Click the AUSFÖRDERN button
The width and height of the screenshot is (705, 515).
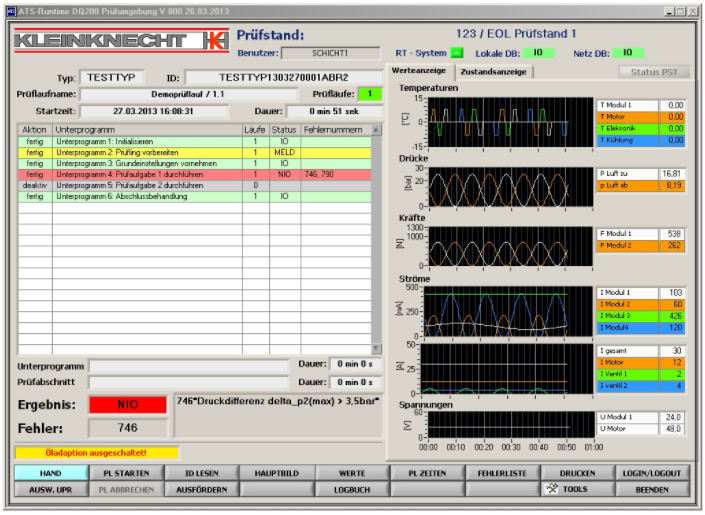coord(201,489)
